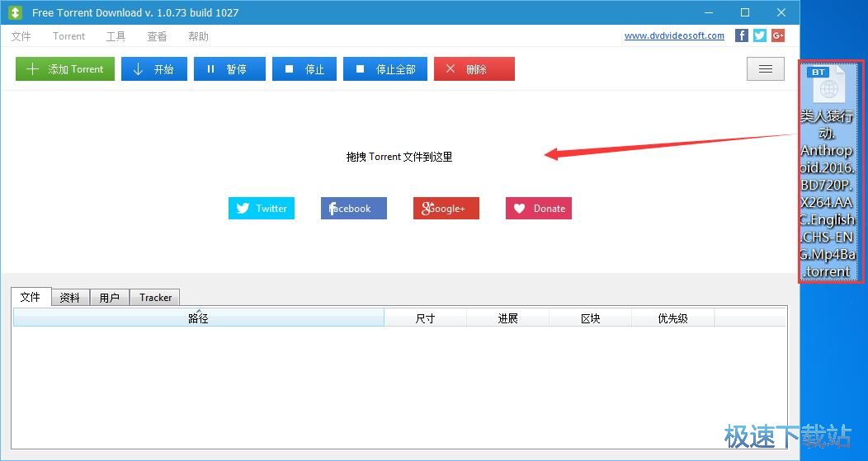Click the red 删除 delete button

coord(474,69)
